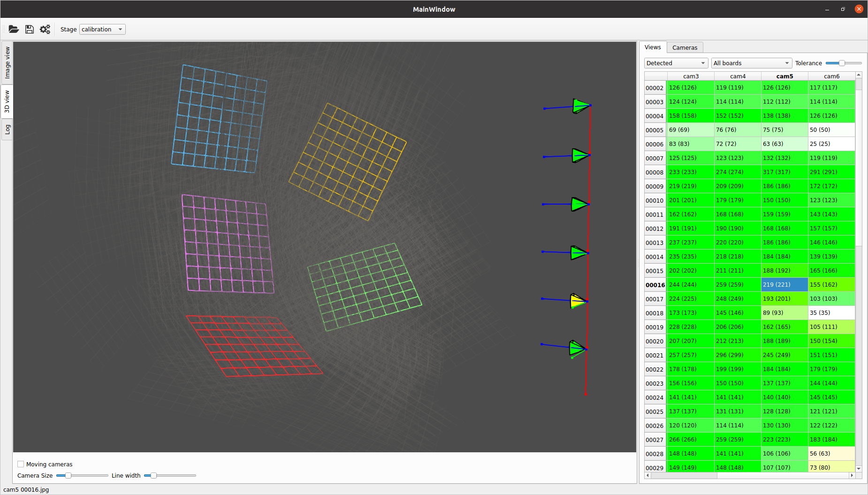
Task: Click cell 25 (25) in row 00006
Action: point(831,144)
